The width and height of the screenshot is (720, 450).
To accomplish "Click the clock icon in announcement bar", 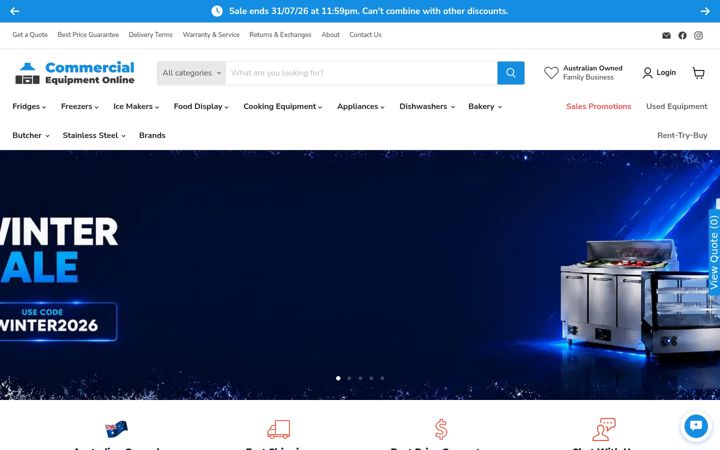I will coord(217,11).
